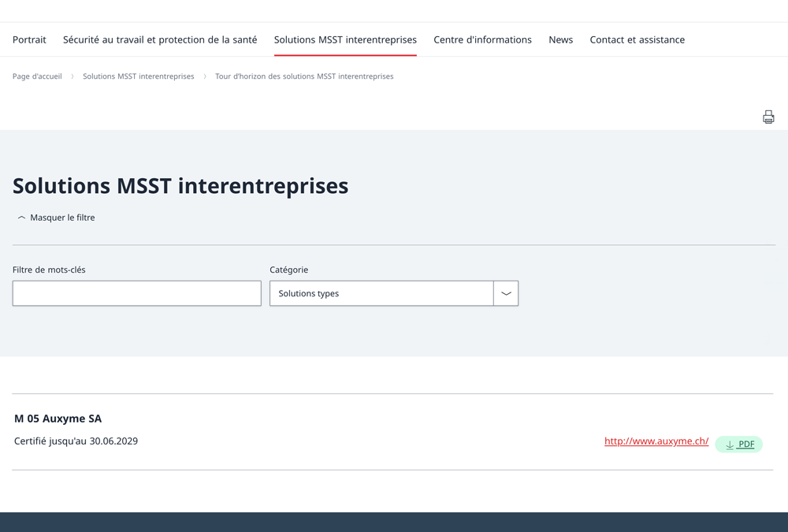Click the print page icon
This screenshot has width=788, height=532.
[x=768, y=116]
